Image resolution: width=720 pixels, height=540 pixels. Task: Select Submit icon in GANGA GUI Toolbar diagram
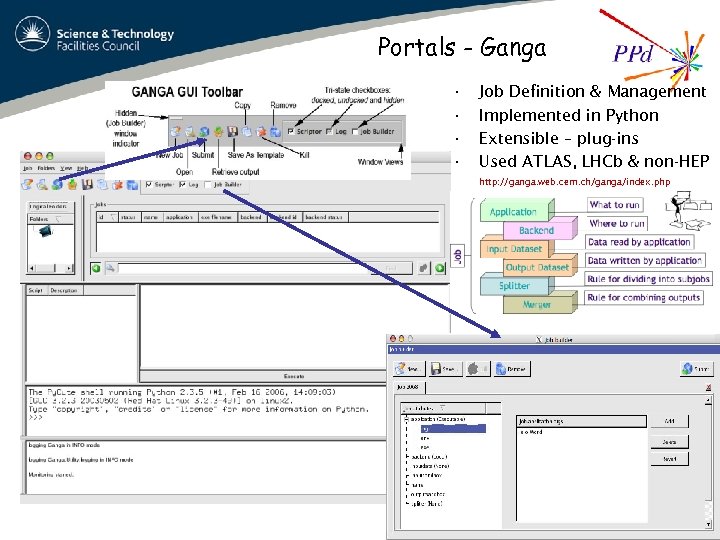pyautogui.click(x=204, y=132)
